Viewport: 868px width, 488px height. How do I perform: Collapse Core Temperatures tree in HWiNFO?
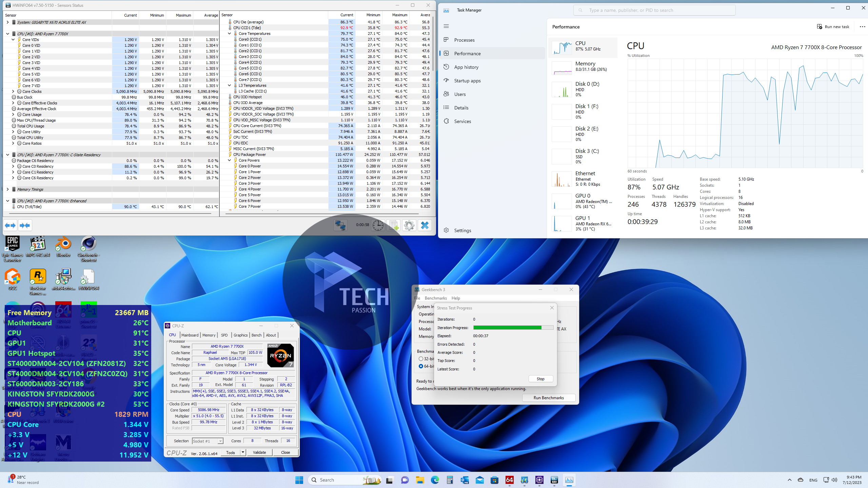(230, 34)
